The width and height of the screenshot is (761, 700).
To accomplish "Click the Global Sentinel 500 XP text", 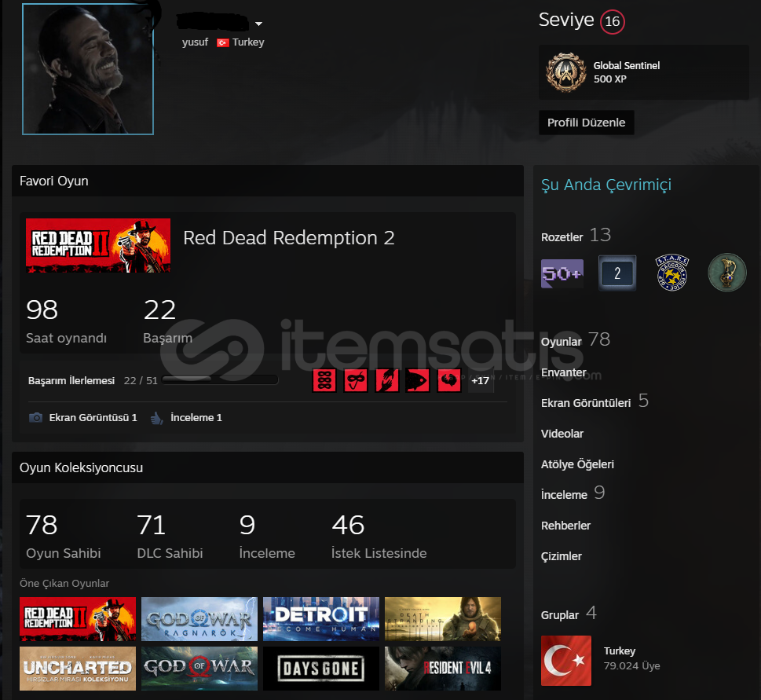I will click(627, 71).
